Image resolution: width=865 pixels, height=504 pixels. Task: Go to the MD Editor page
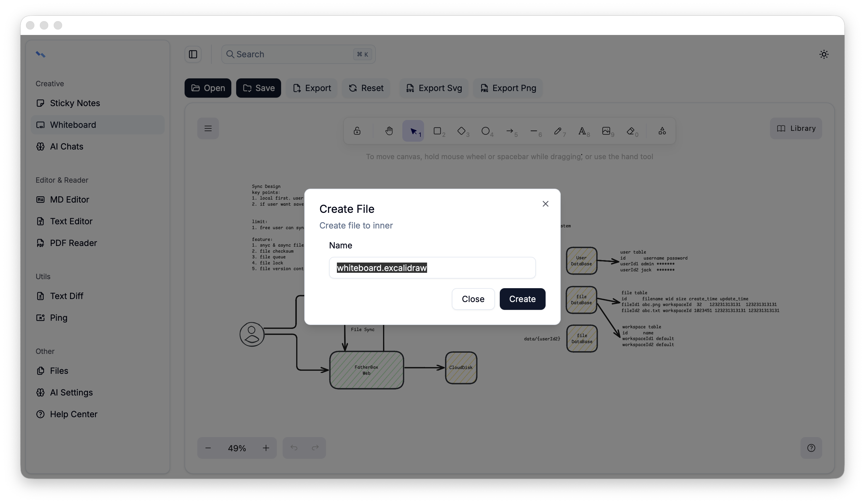click(69, 199)
